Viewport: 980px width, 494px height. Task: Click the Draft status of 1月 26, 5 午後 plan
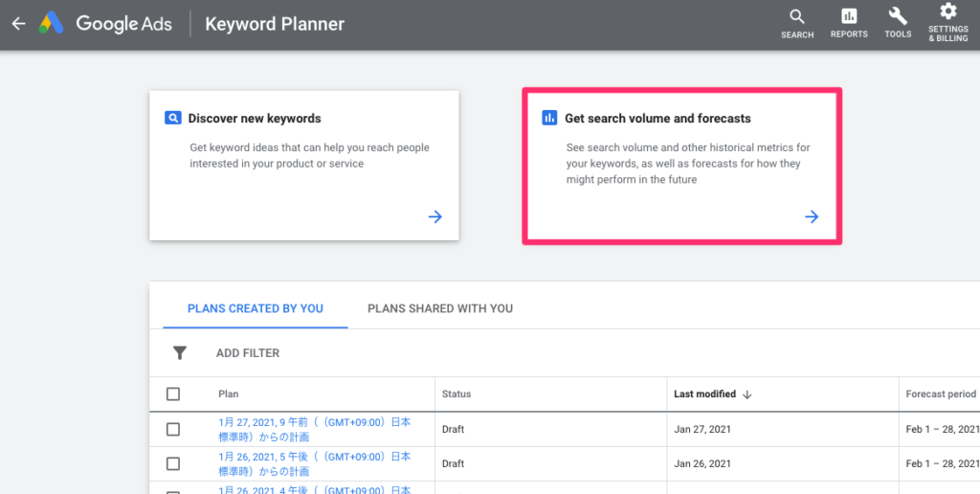click(x=453, y=463)
